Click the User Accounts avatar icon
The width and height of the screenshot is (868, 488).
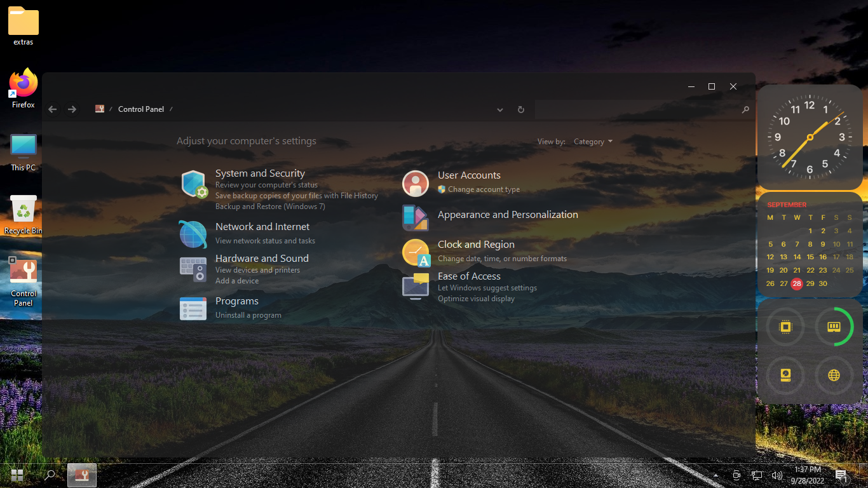416,184
